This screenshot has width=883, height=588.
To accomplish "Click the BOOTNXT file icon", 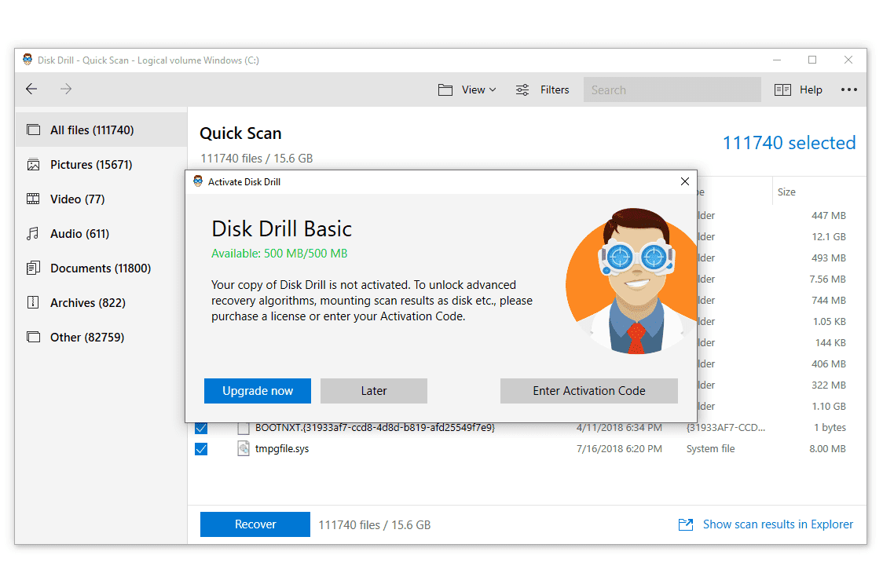I will tap(244, 428).
